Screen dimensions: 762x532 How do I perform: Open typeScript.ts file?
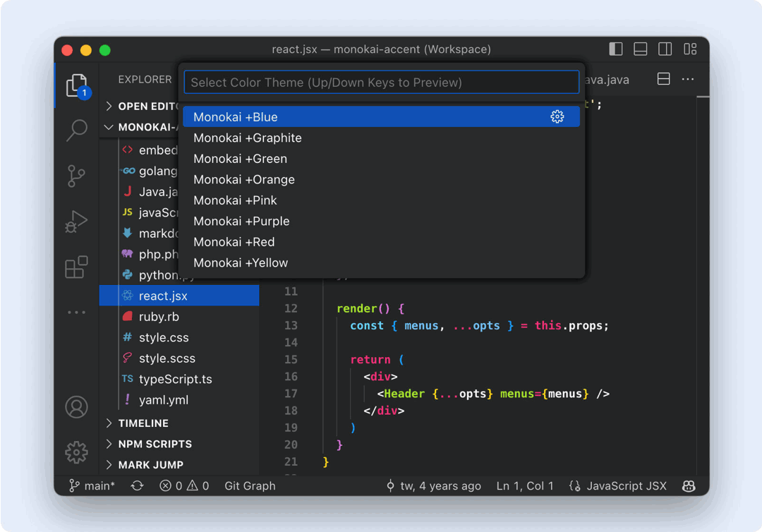click(179, 379)
